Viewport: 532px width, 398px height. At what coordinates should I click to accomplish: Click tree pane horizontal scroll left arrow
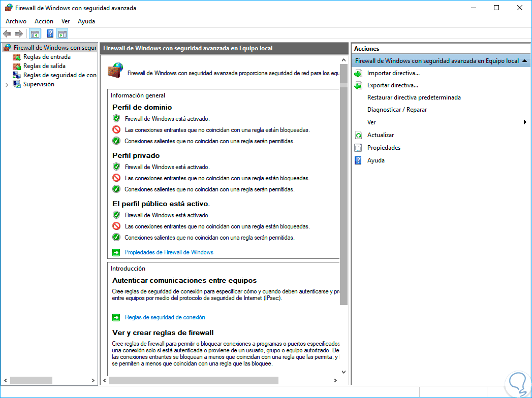(6, 380)
